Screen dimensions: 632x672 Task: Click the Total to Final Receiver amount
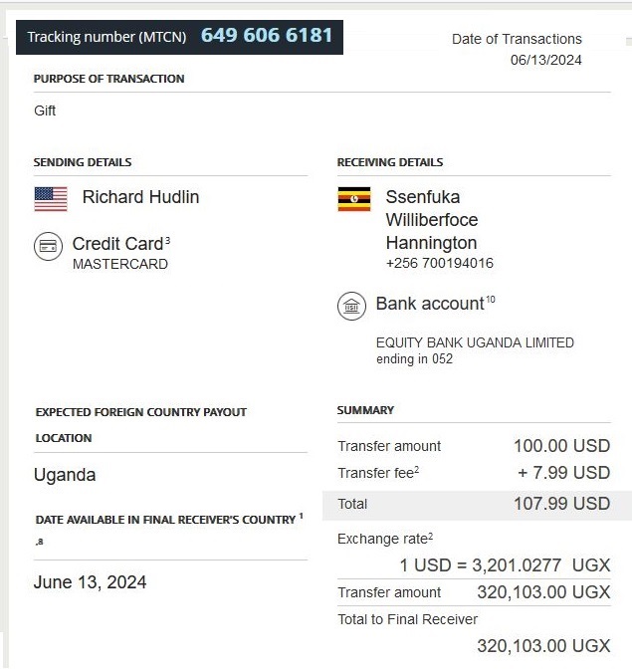click(542, 646)
